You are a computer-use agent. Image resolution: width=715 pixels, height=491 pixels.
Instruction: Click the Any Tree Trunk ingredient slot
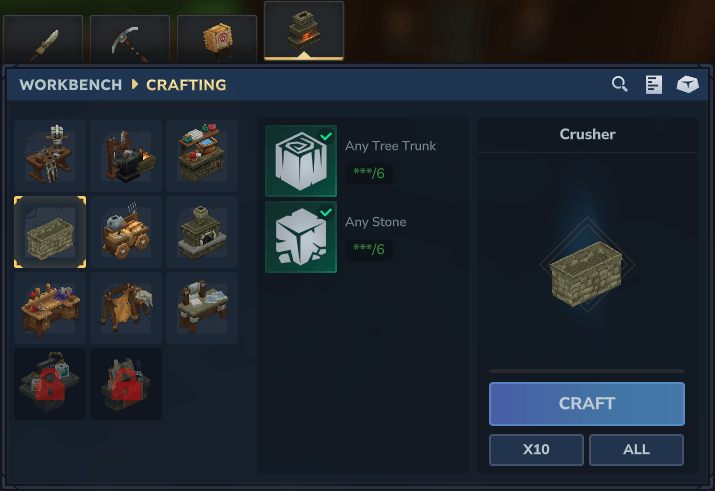pos(301,161)
